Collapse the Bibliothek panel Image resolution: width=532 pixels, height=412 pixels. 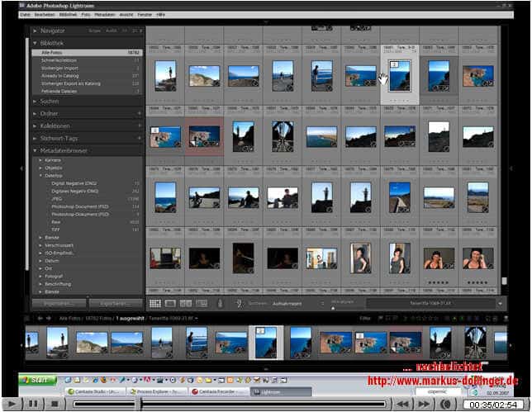click(36, 41)
